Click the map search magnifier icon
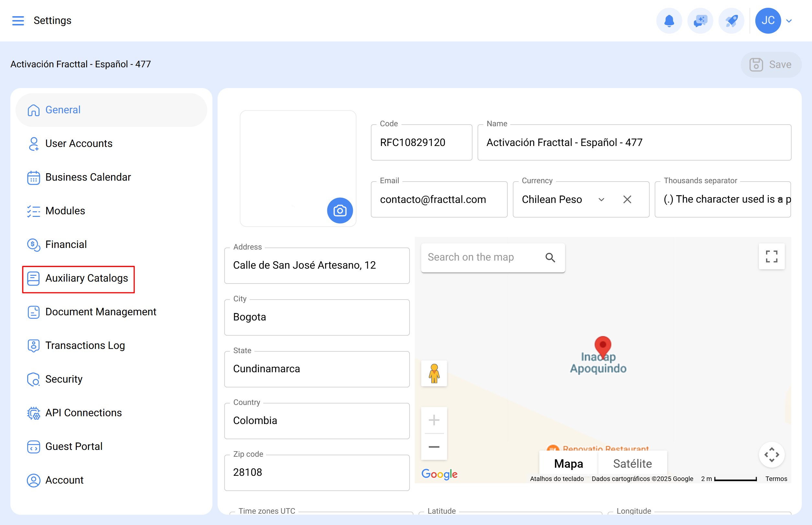Viewport: 812px width, 525px height. [x=550, y=257]
